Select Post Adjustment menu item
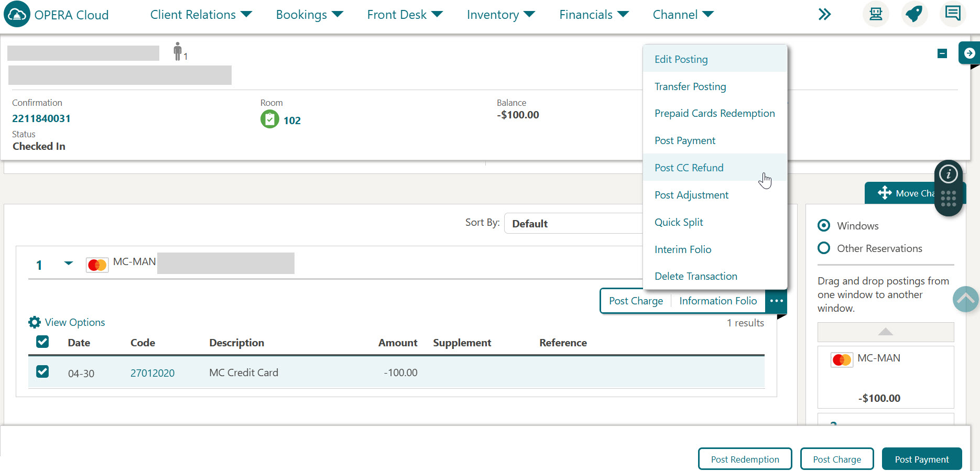 [x=715, y=195]
